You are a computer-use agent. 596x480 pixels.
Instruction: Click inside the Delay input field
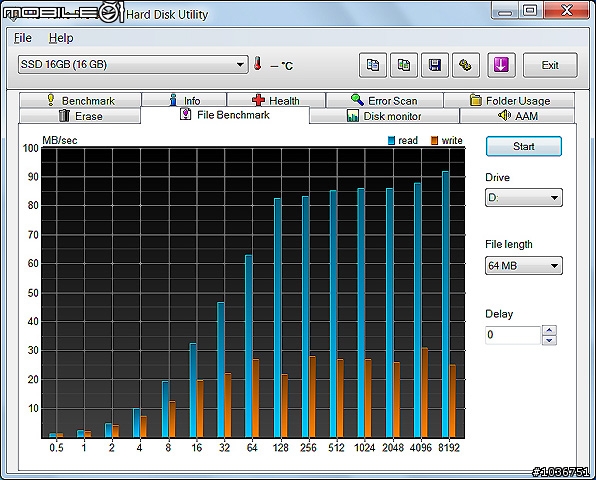[513, 335]
